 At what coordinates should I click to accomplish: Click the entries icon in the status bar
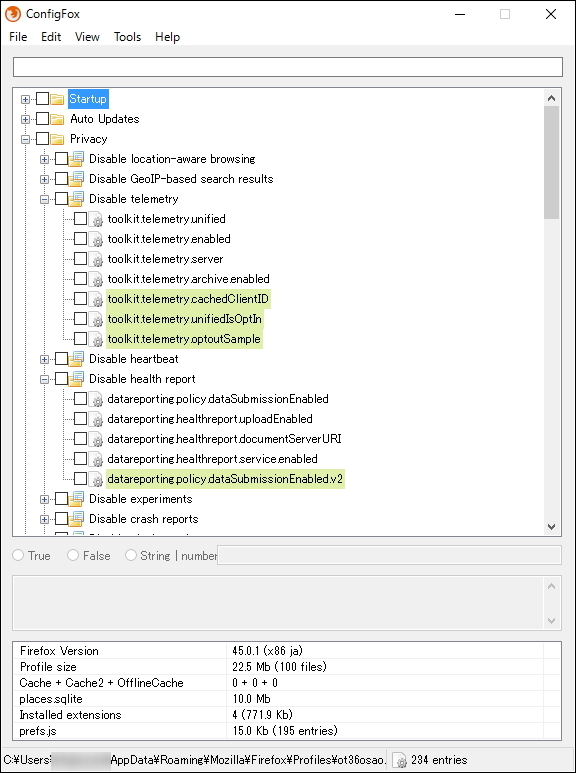tap(400, 760)
